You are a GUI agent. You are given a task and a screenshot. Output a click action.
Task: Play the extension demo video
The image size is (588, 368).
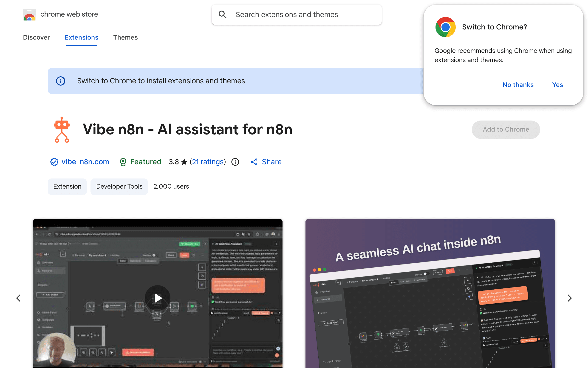[158, 298]
